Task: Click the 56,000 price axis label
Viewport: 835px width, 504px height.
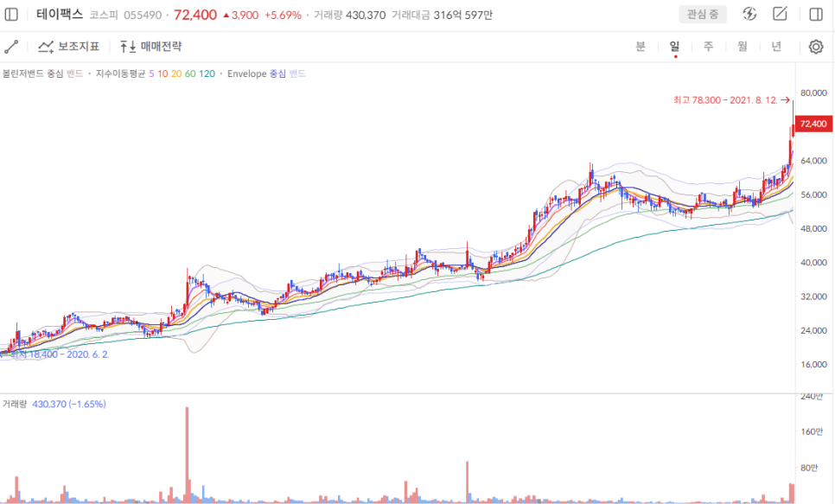Action: [x=813, y=195]
